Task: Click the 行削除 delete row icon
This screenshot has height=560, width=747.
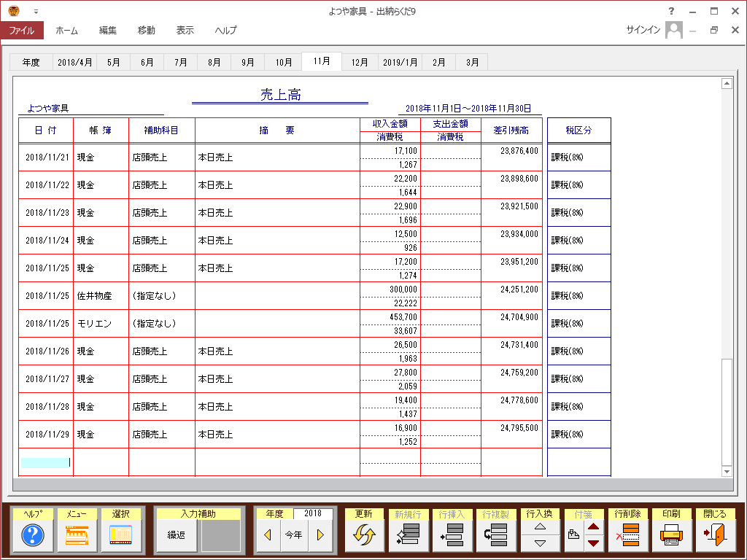Action: 628,535
